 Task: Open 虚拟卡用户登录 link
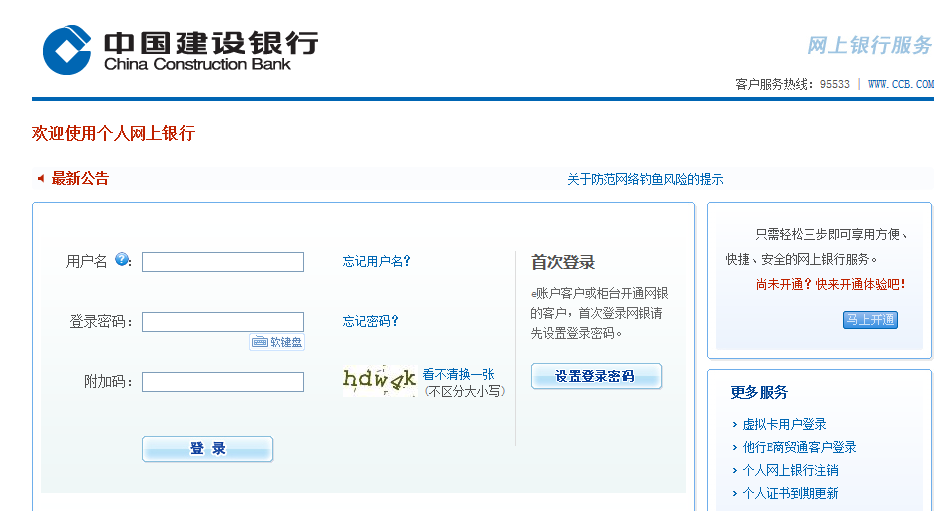784,424
